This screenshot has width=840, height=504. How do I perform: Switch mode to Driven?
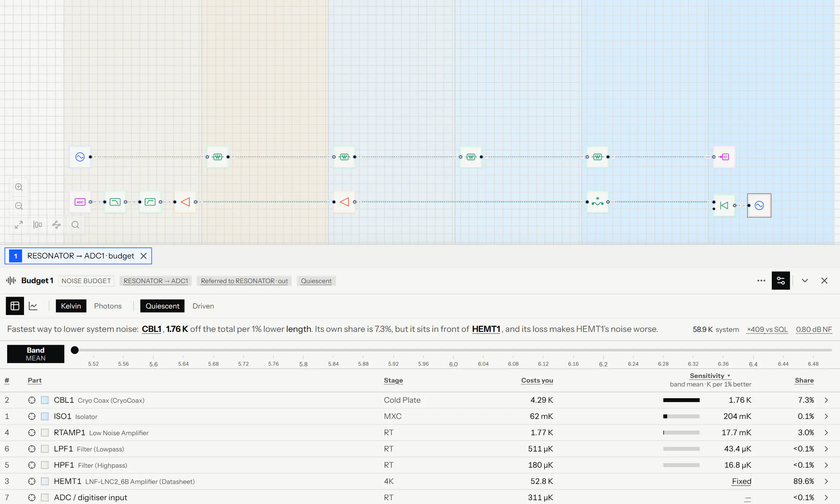203,306
